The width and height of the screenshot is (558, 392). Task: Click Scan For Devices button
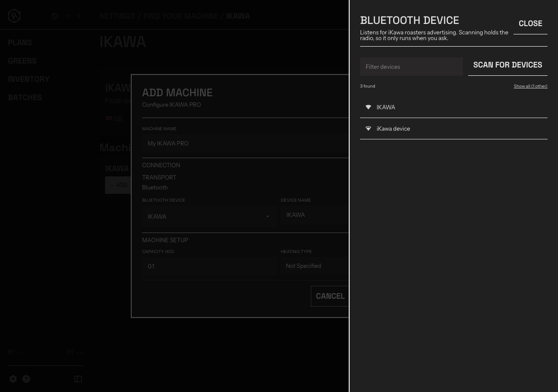508,65
